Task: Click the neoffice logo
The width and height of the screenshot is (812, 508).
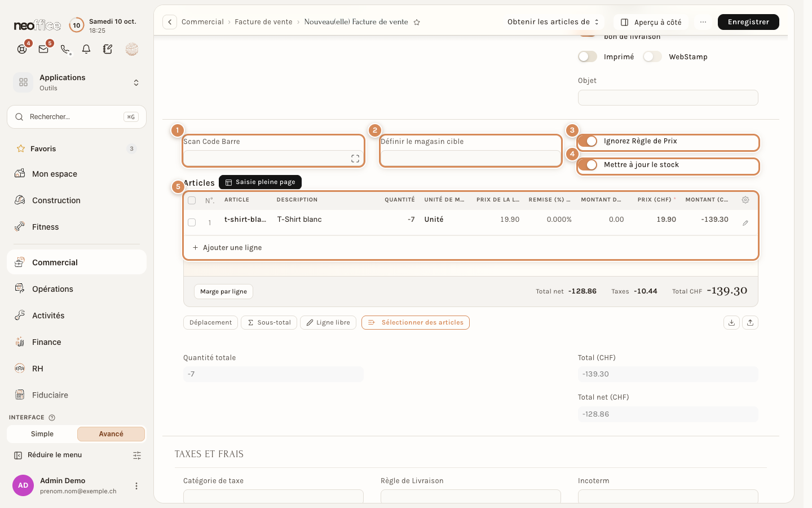Action: click(x=37, y=25)
